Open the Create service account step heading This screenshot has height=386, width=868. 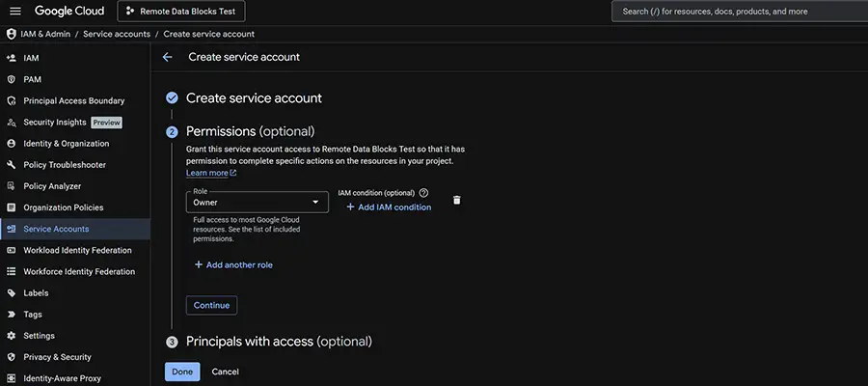[254, 98]
